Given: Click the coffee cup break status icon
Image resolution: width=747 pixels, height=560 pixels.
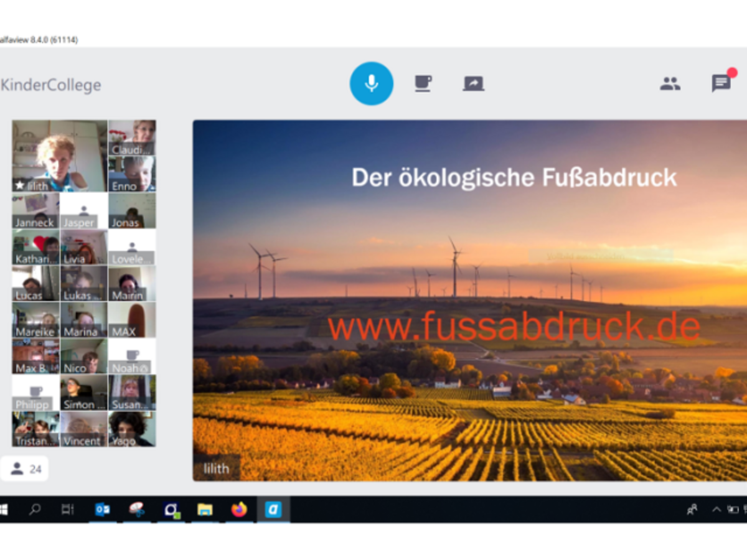Looking at the screenshot, I should pos(423,83).
